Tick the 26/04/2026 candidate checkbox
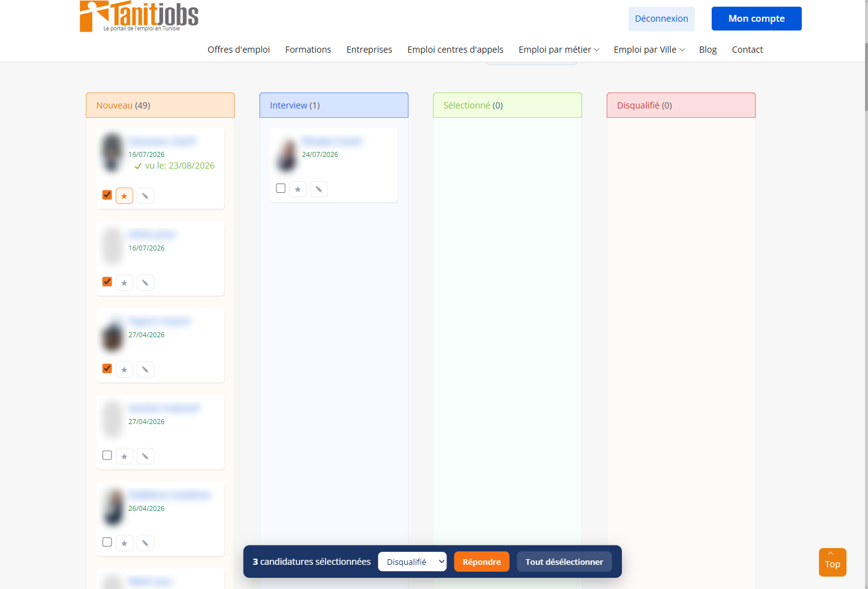The image size is (868, 589). click(107, 542)
